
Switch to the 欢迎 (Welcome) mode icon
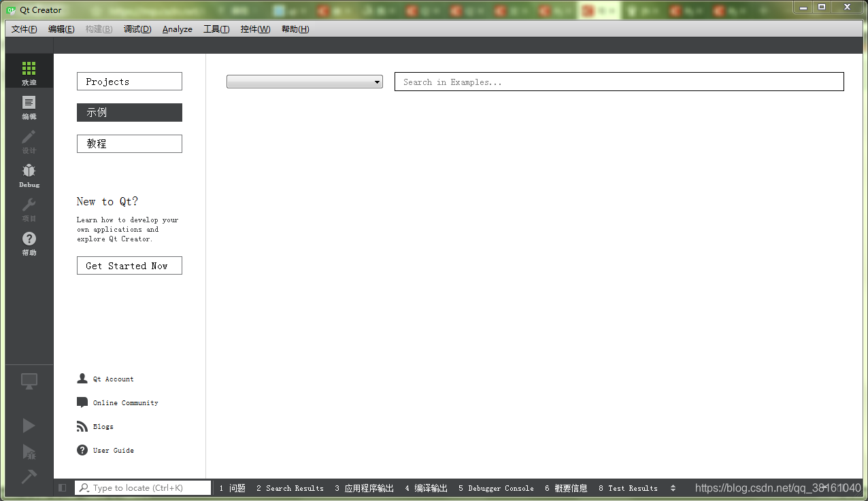click(29, 71)
